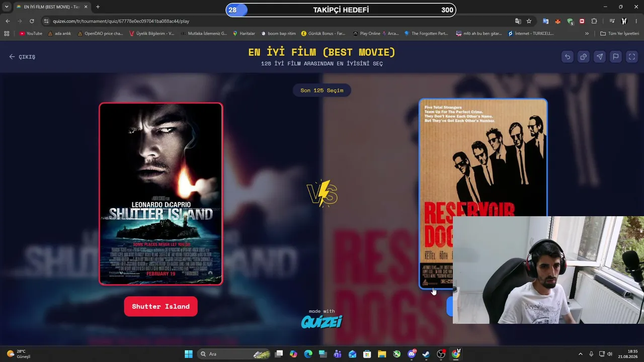Click the red fast-forward extension icon
This screenshot has width=644, height=362.
[582, 21]
